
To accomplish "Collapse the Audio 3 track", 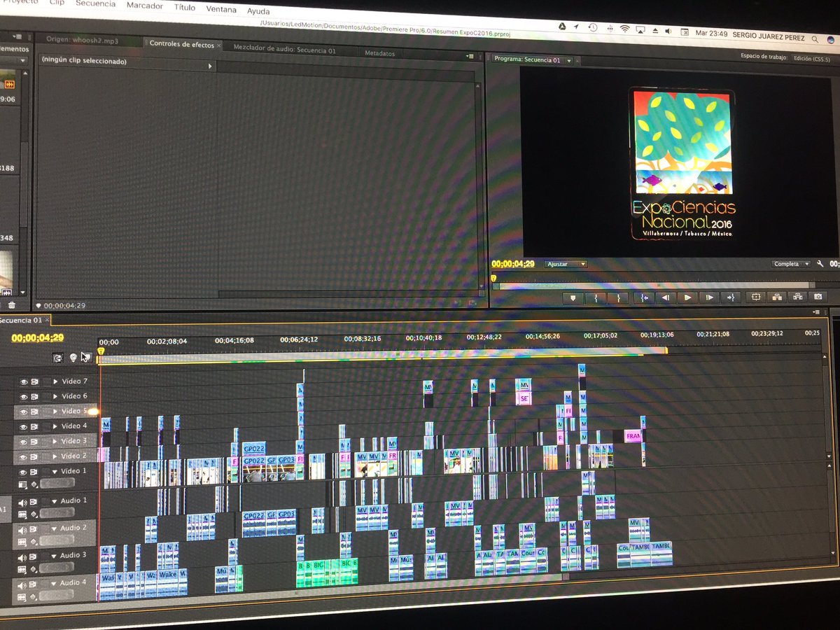I will (53, 556).
